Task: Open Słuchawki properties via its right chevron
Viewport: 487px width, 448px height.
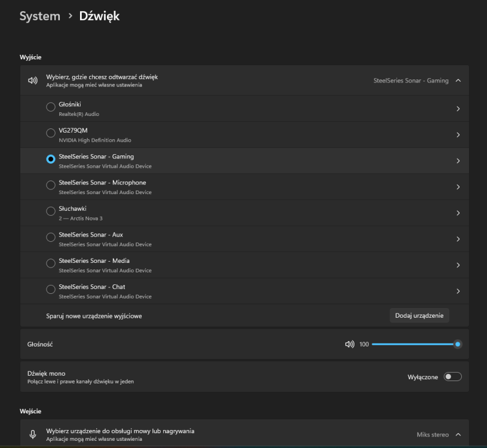Action: [x=458, y=213]
